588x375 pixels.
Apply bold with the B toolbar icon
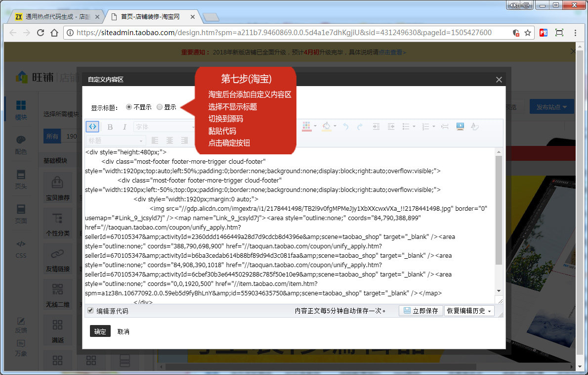[x=110, y=127]
